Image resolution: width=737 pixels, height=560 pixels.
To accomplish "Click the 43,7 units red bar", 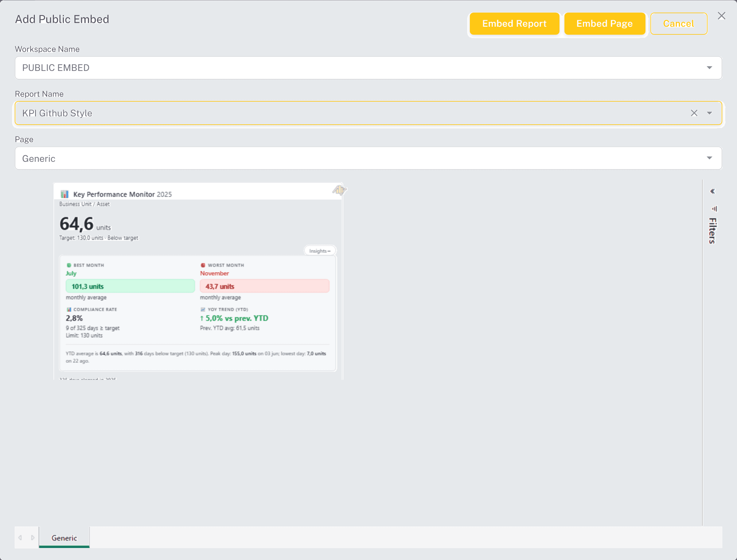I will pyautogui.click(x=265, y=286).
